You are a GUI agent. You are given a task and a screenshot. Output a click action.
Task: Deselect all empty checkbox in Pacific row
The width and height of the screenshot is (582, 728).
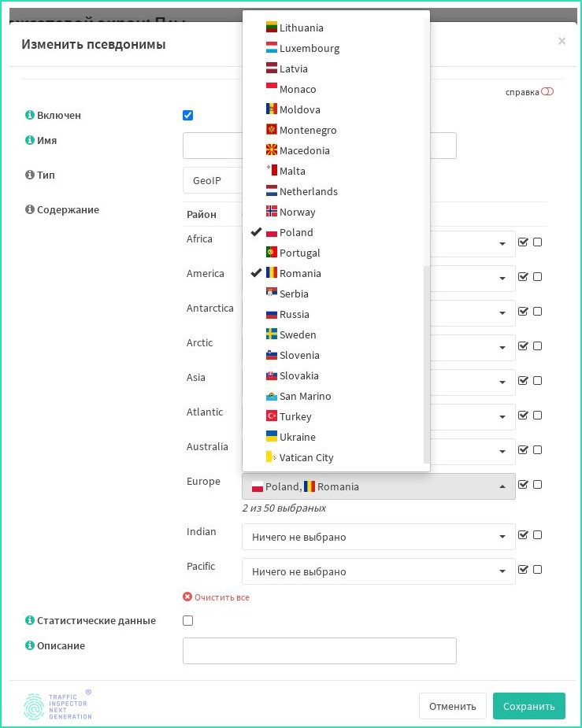click(537, 569)
